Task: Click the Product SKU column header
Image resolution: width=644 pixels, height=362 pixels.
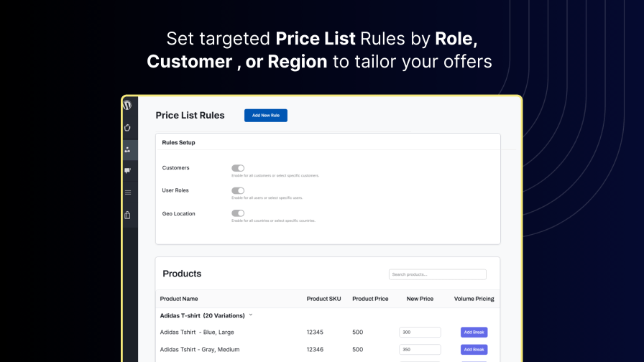Action: pyautogui.click(x=323, y=299)
